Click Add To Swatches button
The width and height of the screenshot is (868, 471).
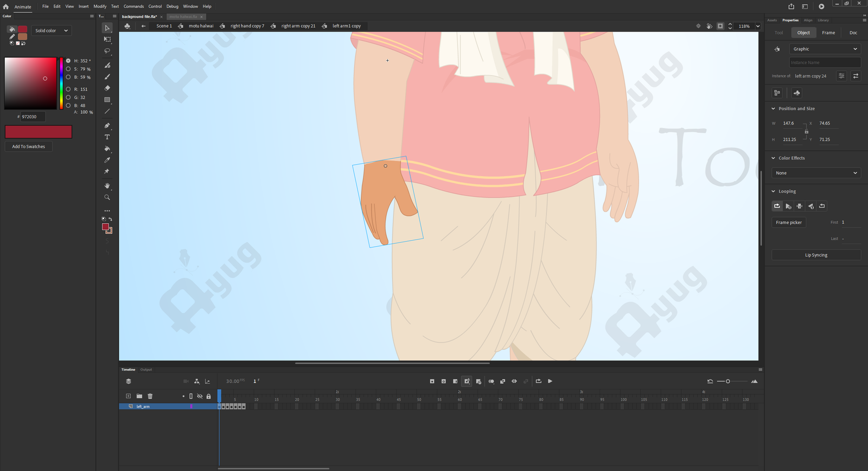[29, 146]
